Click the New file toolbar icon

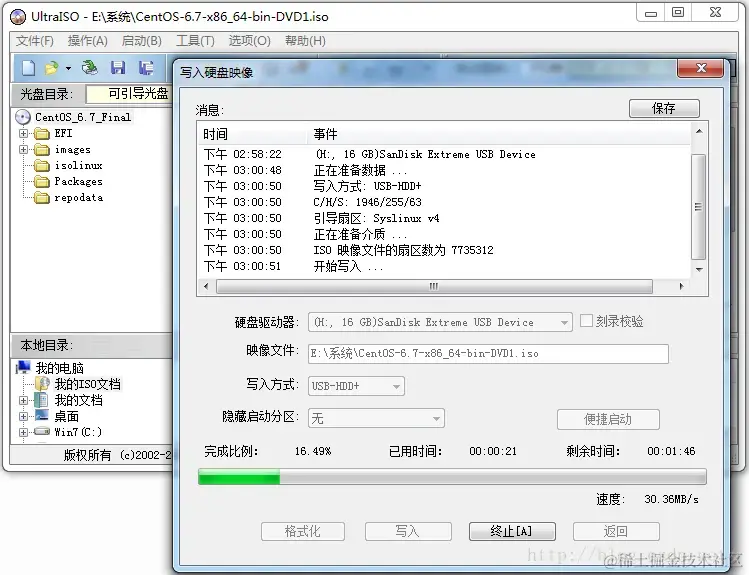tap(28, 68)
